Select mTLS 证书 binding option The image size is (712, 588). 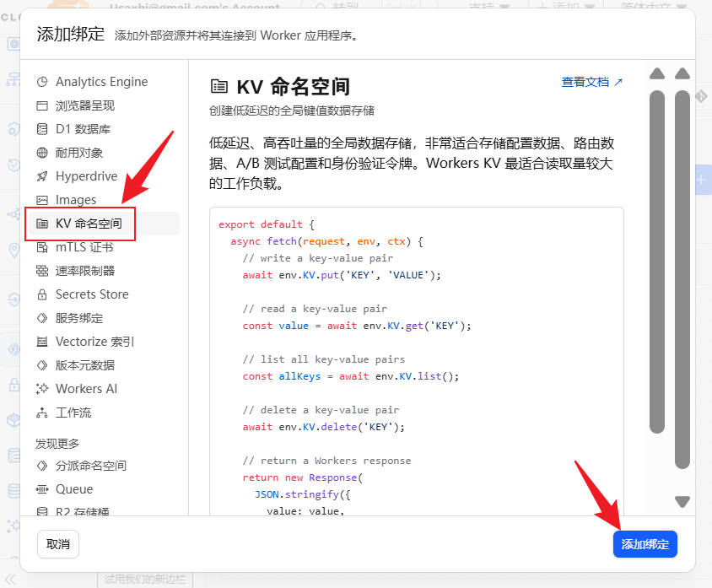(x=84, y=247)
